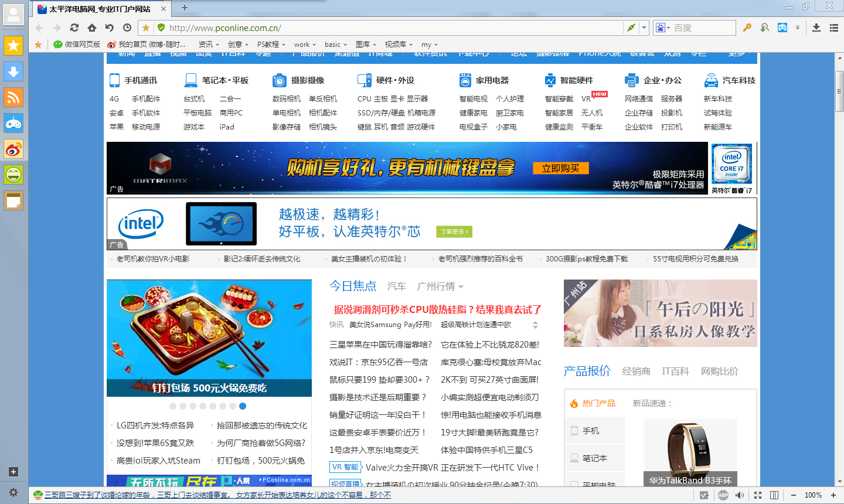Select the first carousel dot under the hot pot image
The height and width of the screenshot is (504, 844).
point(172,406)
